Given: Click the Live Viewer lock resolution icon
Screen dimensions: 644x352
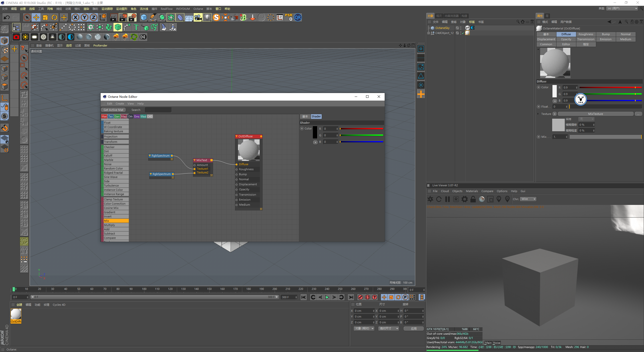Looking at the screenshot, I should click(473, 199).
